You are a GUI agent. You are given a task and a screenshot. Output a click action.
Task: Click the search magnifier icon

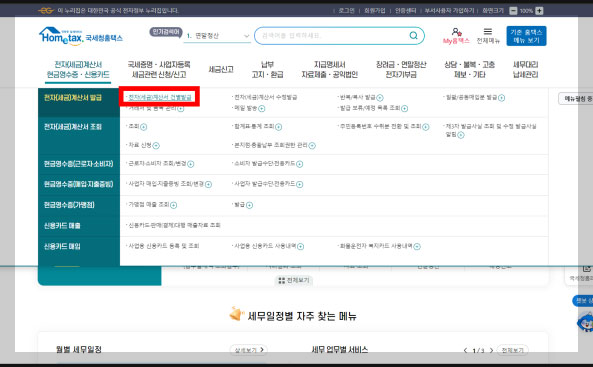(413, 36)
